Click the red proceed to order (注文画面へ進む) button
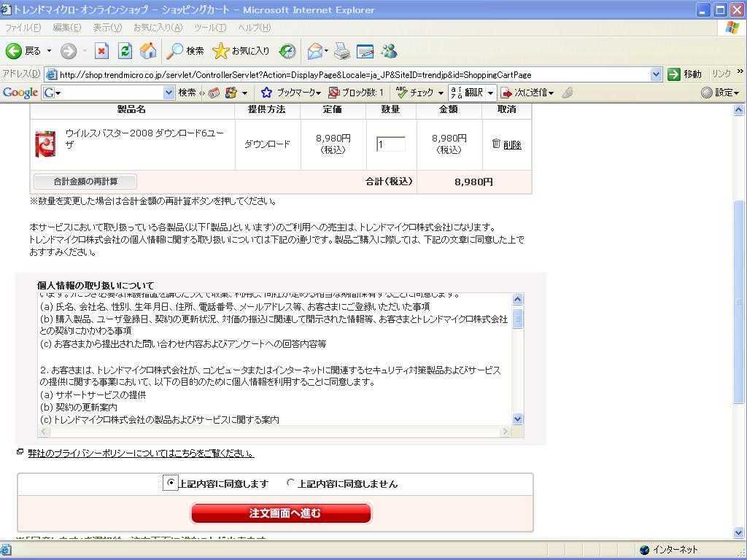The height and width of the screenshot is (560, 747). coord(281,513)
